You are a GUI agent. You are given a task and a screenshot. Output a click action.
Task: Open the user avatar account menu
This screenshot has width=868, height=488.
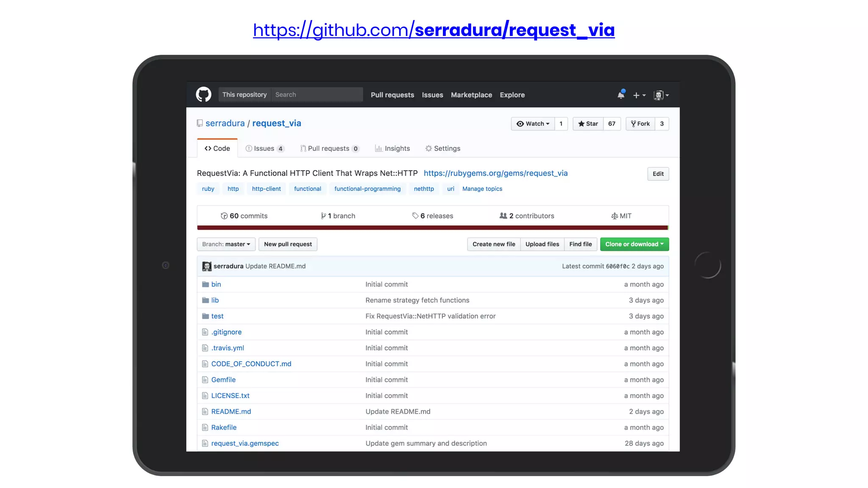661,95
